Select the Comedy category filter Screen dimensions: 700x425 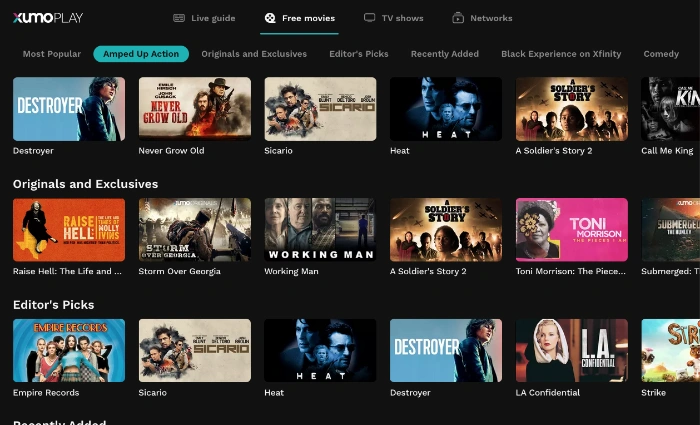pyautogui.click(x=661, y=54)
